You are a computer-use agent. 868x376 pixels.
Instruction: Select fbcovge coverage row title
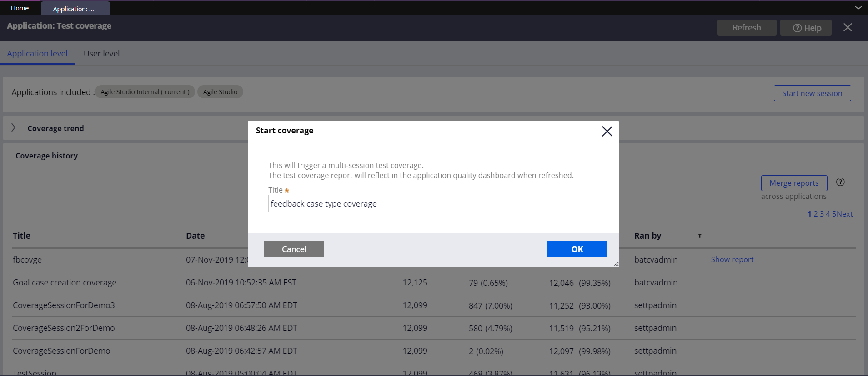pyautogui.click(x=27, y=260)
